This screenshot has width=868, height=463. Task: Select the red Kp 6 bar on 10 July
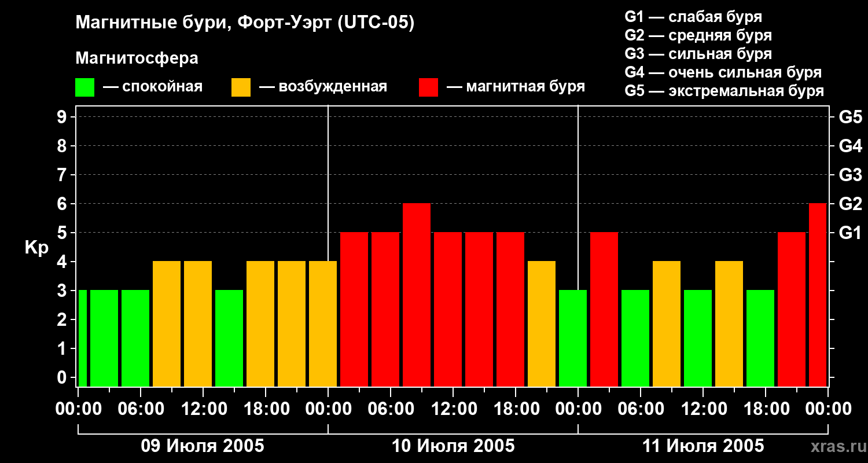click(417, 295)
